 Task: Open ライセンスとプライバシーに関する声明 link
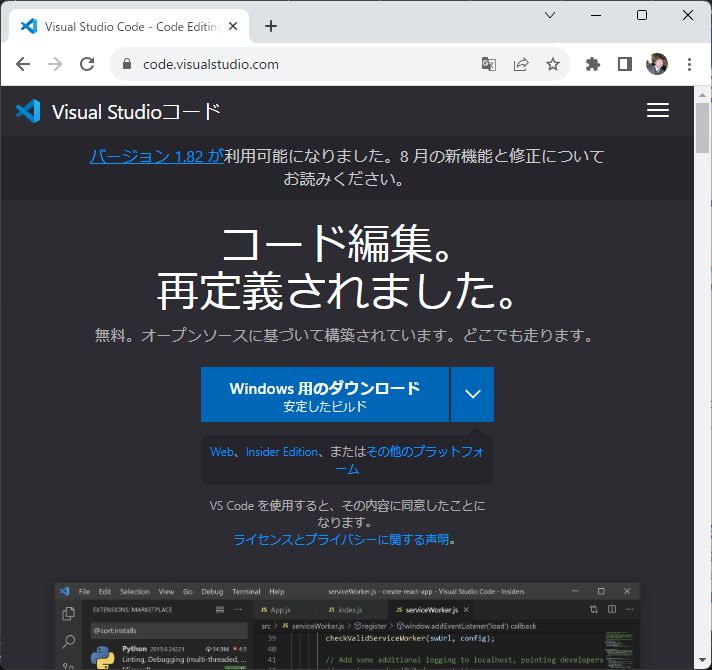coord(341,540)
